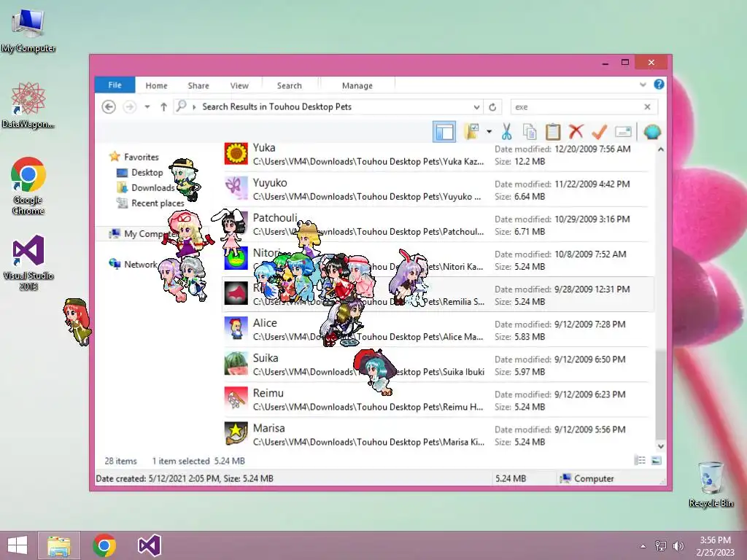Clear the exe search text
The image size is (747, 560).
[648, 106]
